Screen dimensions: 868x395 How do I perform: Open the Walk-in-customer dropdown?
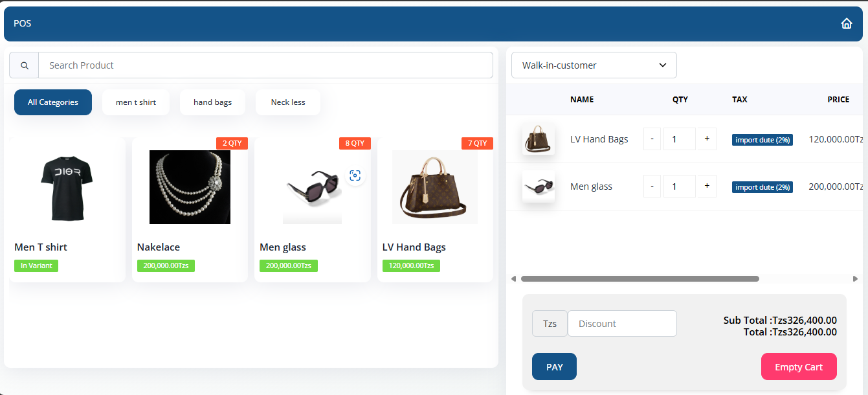point(594,65)
